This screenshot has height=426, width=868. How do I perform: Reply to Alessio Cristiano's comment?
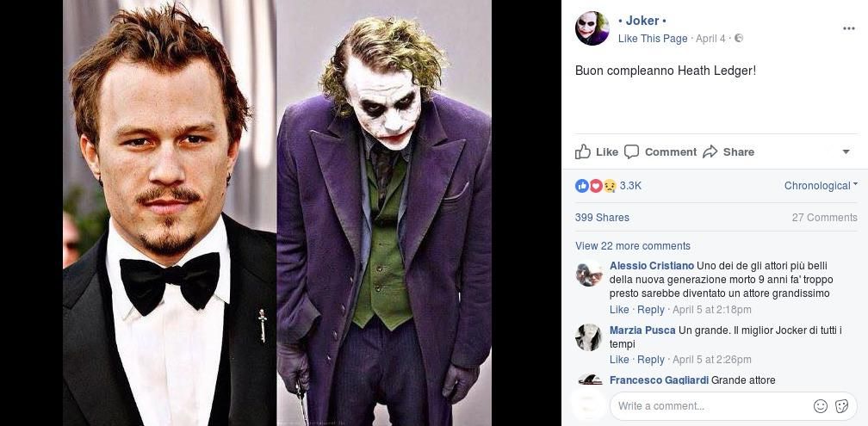coord(650,310)
